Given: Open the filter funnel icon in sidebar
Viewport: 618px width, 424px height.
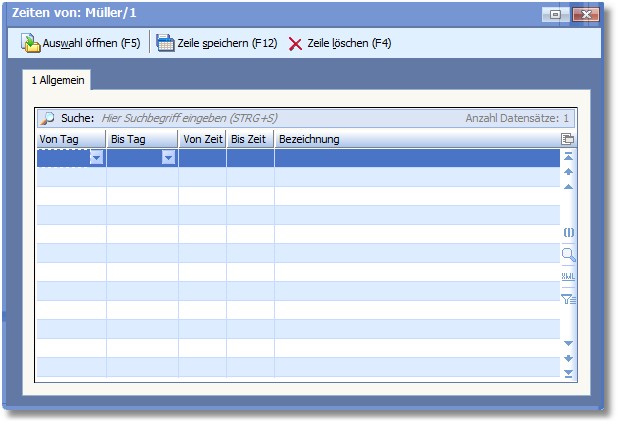Looking at the screenshot, I should coord(569,298).
